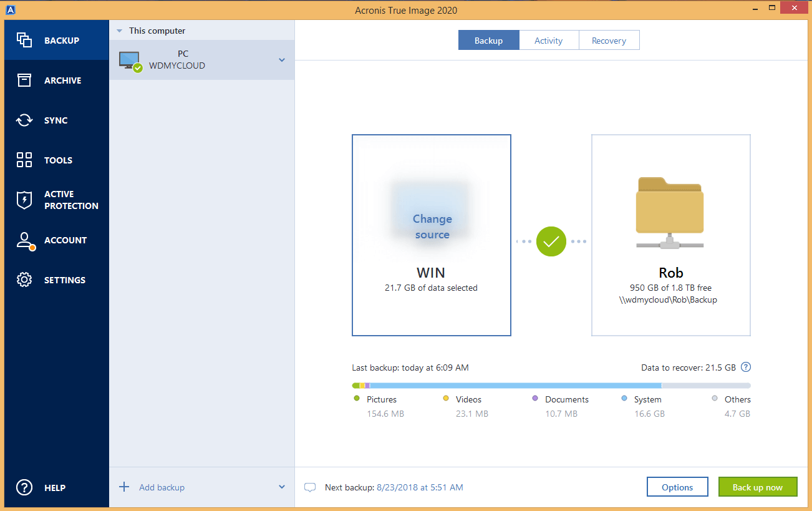Click the Options button

[677, 487]
